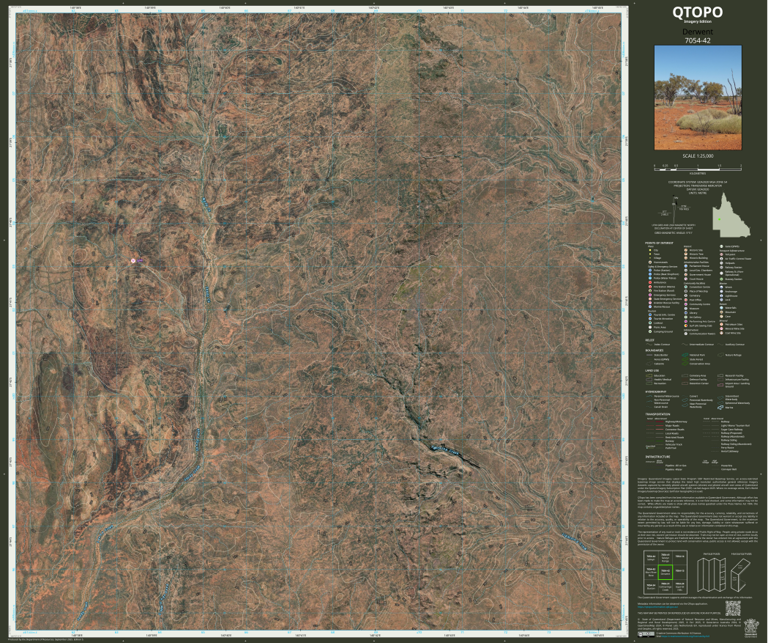Image resolution: width=768 pixels, height=643 pixels.
Task: Click the Picnic Area legend icon
Action: [x=650, y=327]
